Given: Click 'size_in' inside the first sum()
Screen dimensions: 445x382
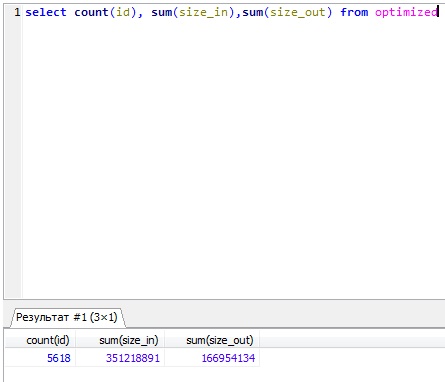Looking at the screenshot, I should coord(203,12).
